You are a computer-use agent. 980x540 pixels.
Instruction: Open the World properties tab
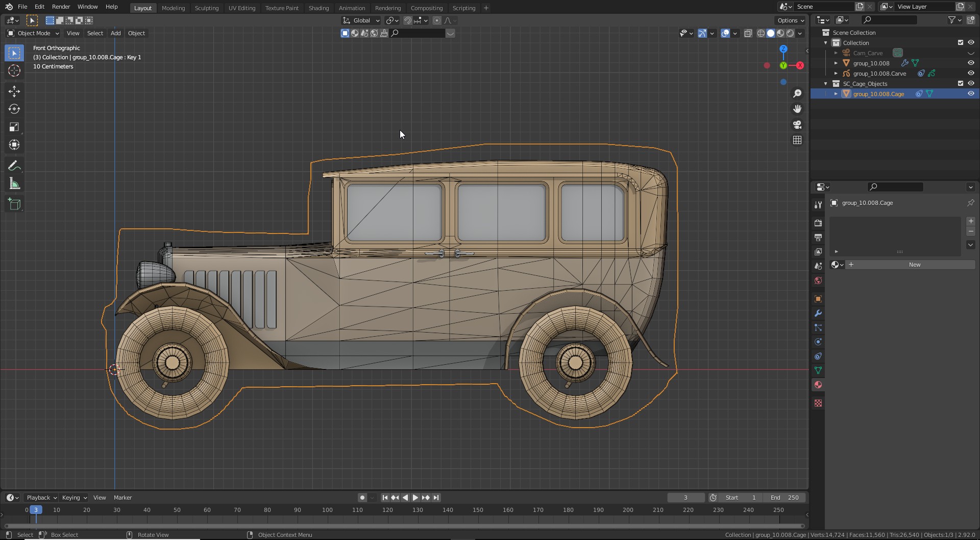[818, 280]
